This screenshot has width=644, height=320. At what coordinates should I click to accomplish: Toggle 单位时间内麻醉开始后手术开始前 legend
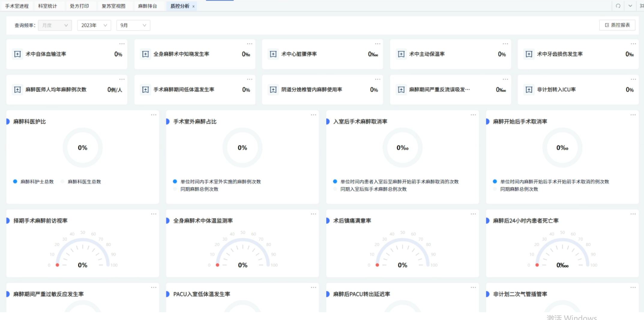551,181
